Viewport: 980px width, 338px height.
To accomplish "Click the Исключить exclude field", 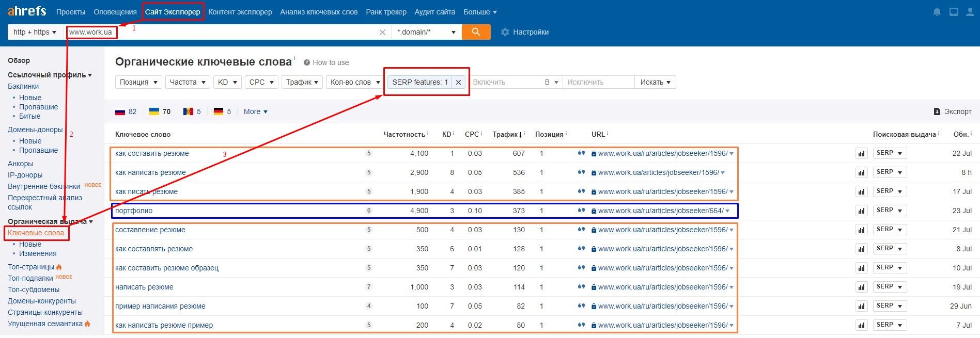I will tap(598, 82).
